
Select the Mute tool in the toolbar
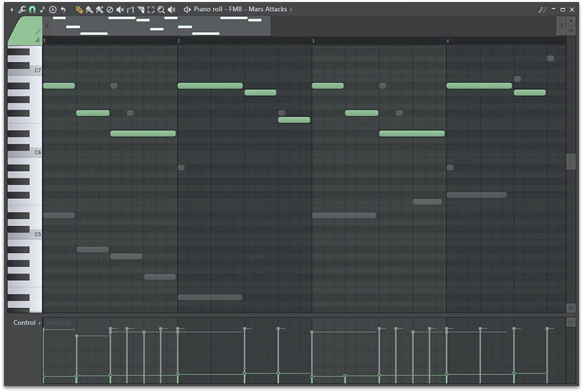[x=120, y=9]
